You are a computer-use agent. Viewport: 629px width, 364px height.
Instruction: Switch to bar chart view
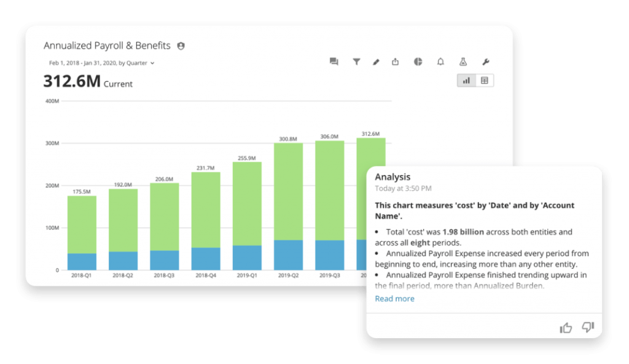pos(466,80)
